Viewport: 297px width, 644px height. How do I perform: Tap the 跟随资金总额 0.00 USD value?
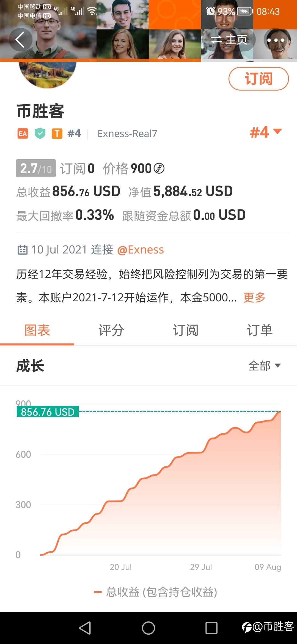coord(184,215)
